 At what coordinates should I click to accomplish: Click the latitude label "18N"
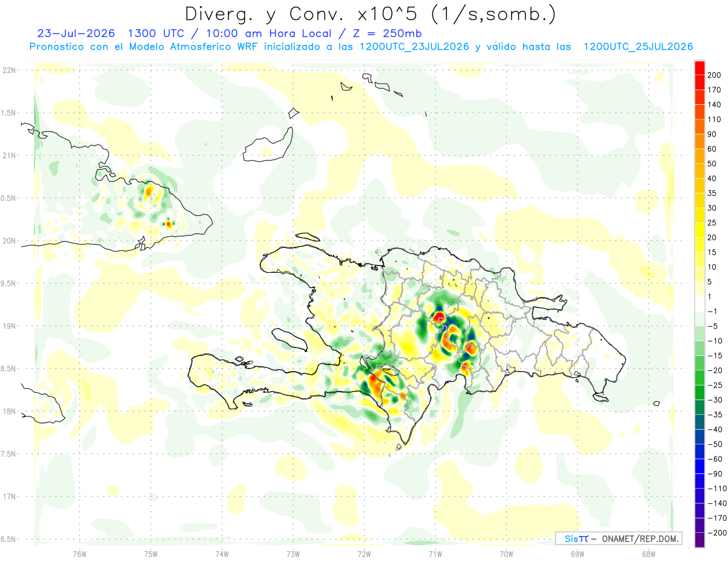[8, 411]
